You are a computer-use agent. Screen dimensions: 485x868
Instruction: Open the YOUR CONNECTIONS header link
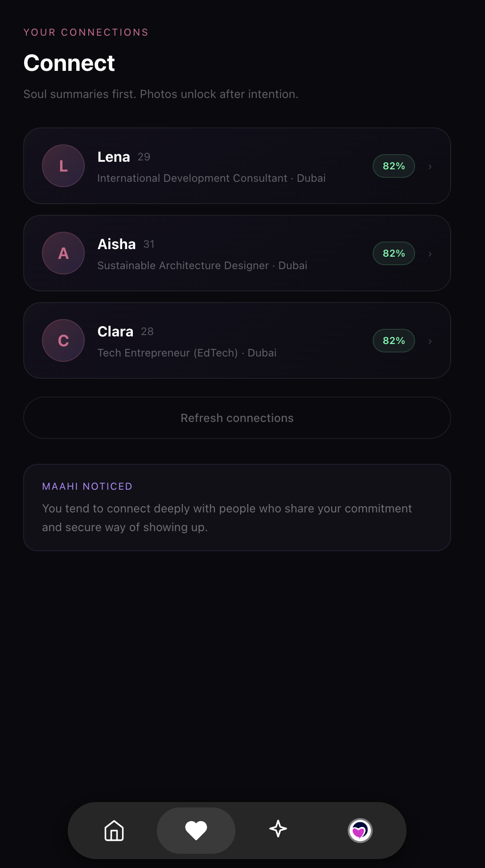(86, 32)
